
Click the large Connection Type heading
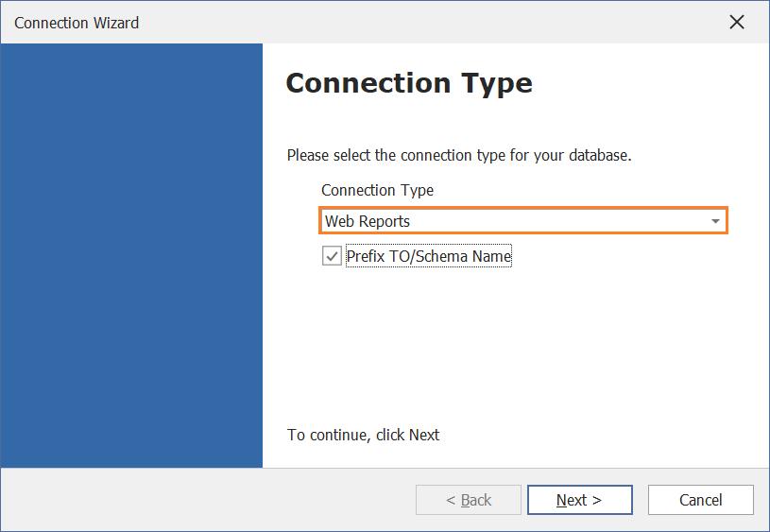tap(409, 83)
